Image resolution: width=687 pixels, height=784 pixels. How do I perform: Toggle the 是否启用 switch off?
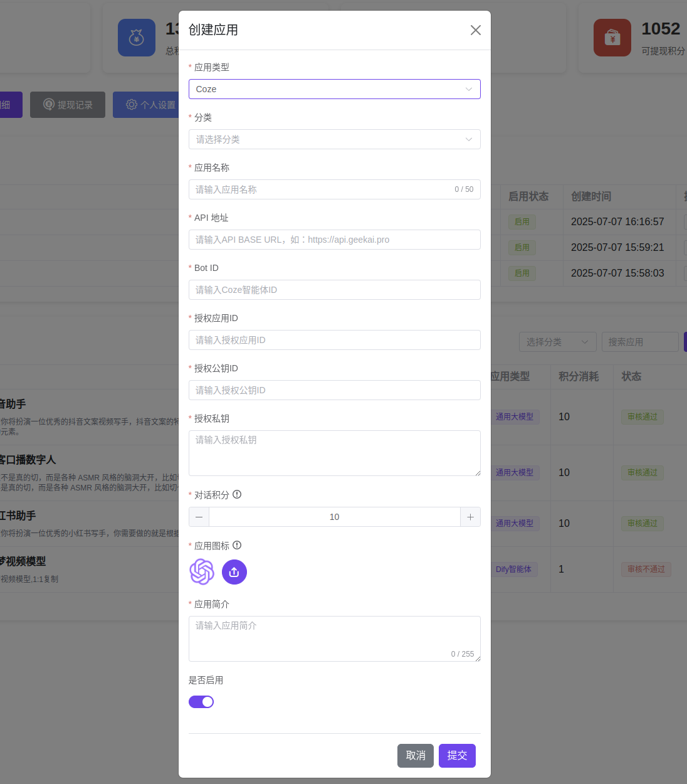tap(201, 702)
